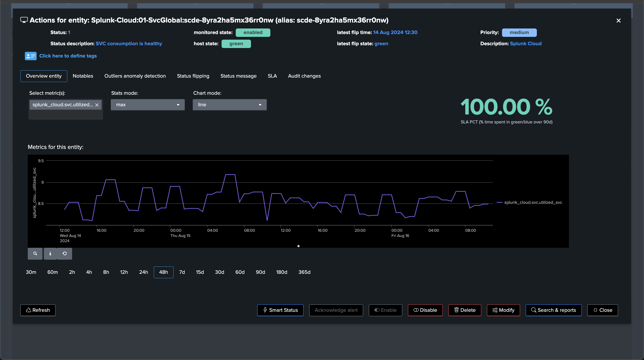Select the 60m time range

(x=53, y=272)
